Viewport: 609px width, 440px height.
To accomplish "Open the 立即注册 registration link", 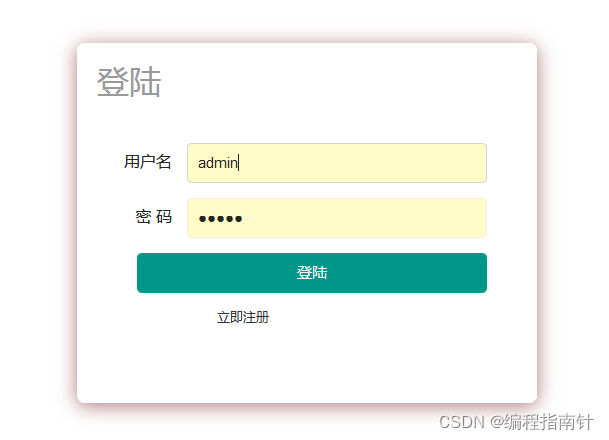I will click(243, 317).
